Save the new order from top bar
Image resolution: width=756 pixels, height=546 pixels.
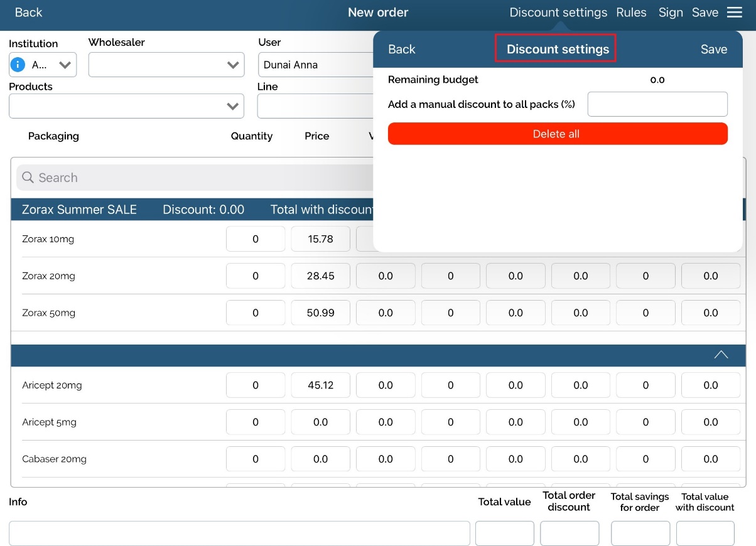pos(705,13)
